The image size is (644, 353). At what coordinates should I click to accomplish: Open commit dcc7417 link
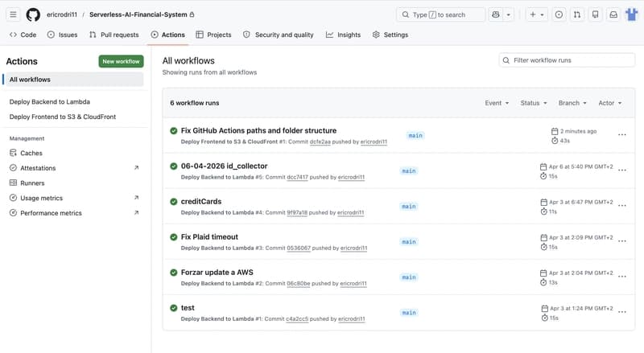(x=297, y=177)
